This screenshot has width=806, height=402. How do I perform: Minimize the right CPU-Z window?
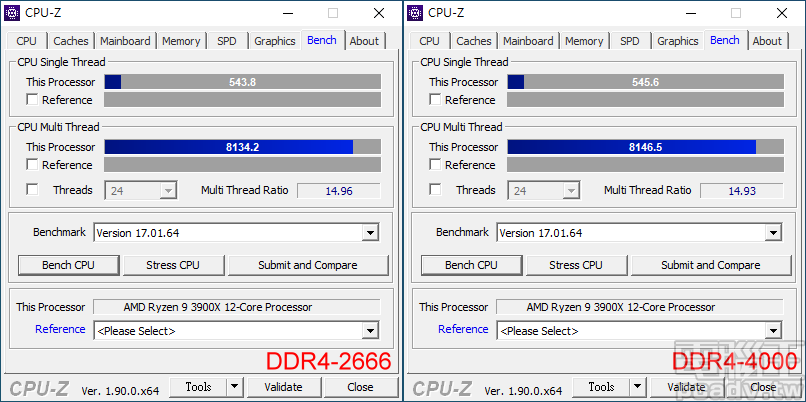[x=690, y=13]
